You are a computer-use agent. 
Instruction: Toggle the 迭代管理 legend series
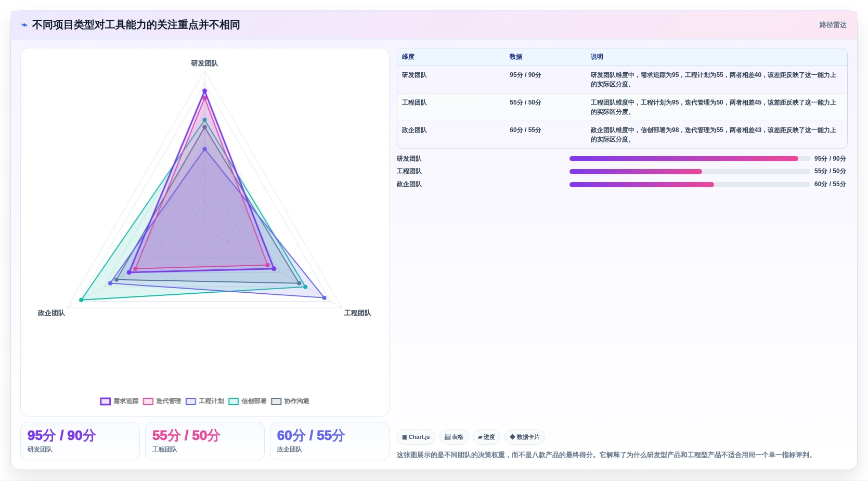162,401
